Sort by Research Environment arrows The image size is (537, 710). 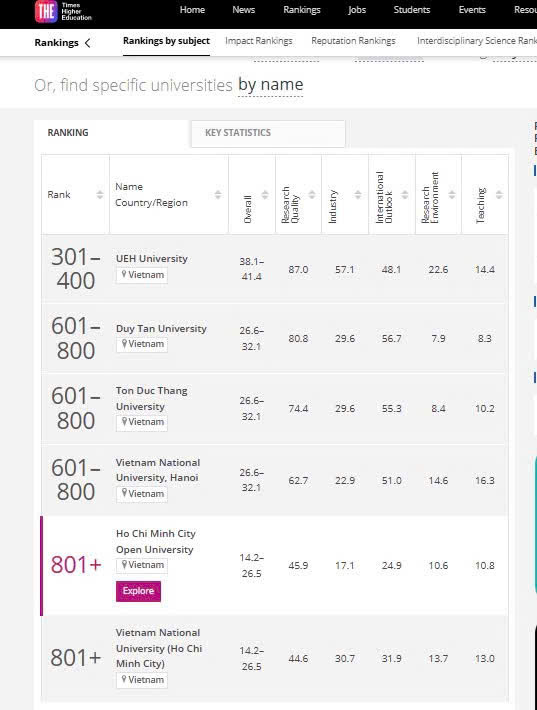pos(452,195)
